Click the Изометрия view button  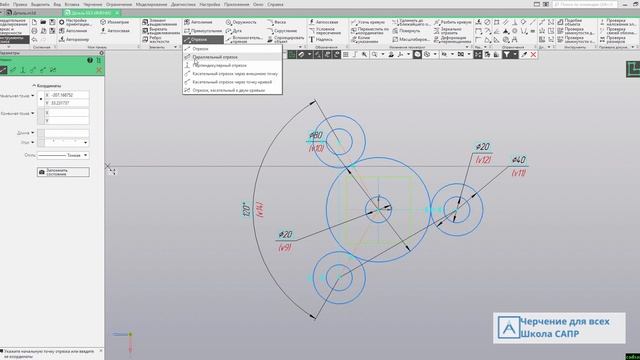click(115, 22)
